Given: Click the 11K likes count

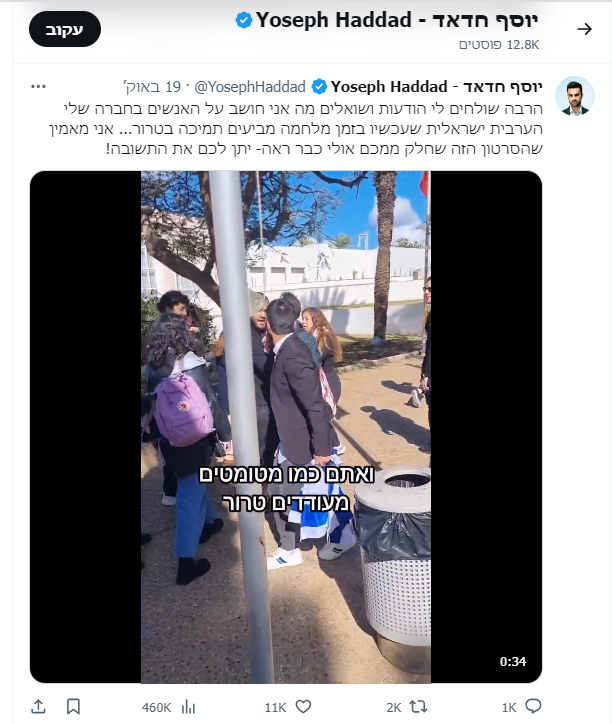Looking at the screenshot, I should coord(275,707).
